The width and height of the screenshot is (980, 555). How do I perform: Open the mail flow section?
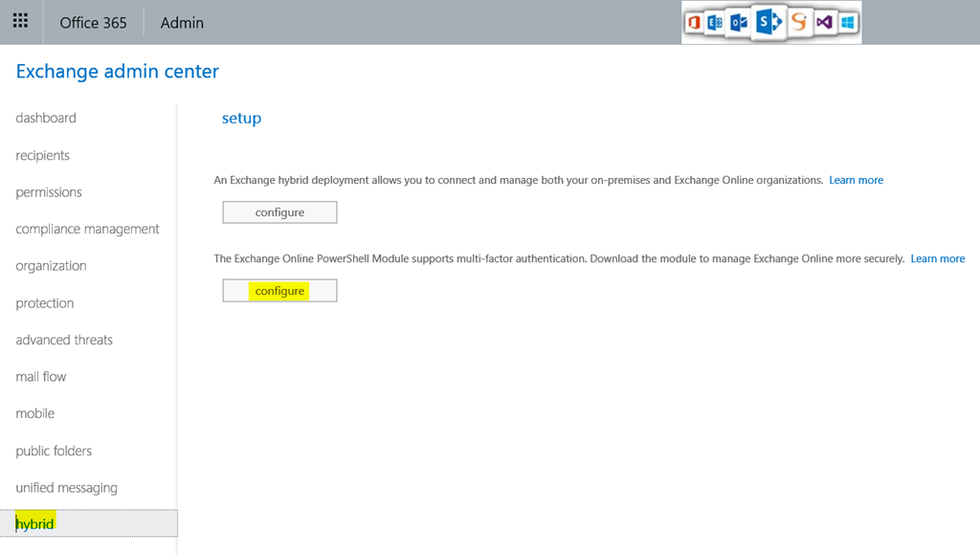tap(40, 376)
